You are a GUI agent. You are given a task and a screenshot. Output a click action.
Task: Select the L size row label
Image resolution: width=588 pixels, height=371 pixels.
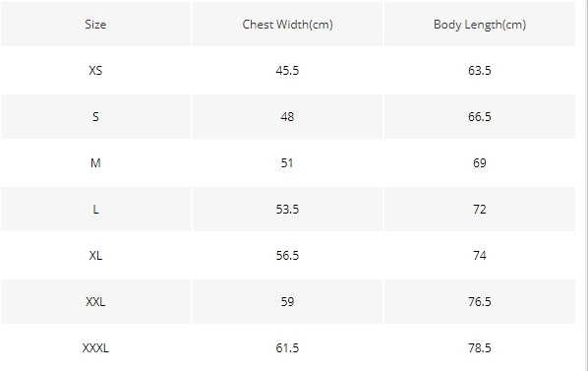click(95, 209)
